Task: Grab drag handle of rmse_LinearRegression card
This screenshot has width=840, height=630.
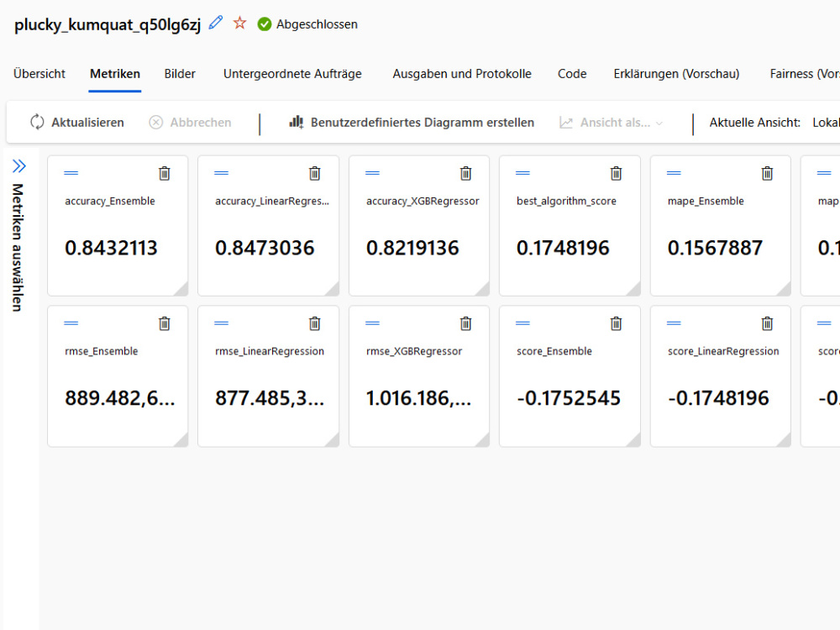Action: [x=221, y=323]
